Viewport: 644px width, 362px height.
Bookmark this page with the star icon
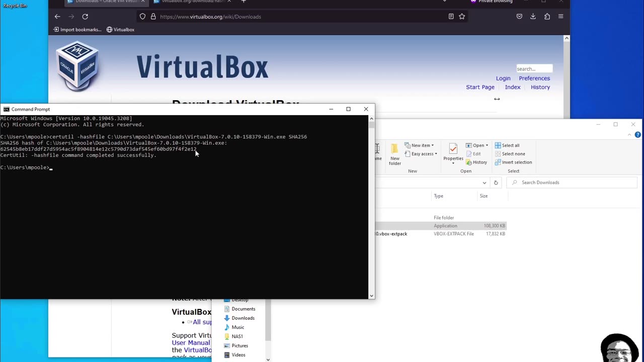click(x=462, y=17)
